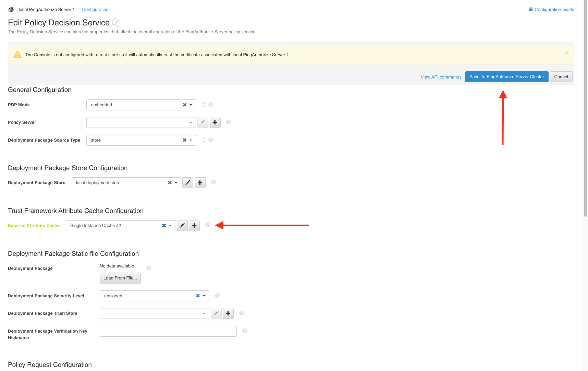Click the plus icon next to External Attribute Cache
The height and width of the screenshot is (371, 588).
(x=194, y=226)
